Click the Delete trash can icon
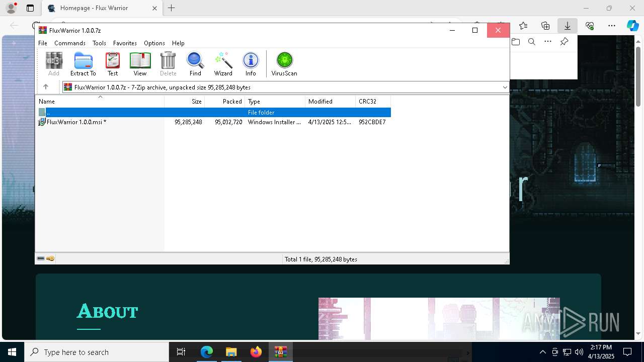 coord(168,64)
